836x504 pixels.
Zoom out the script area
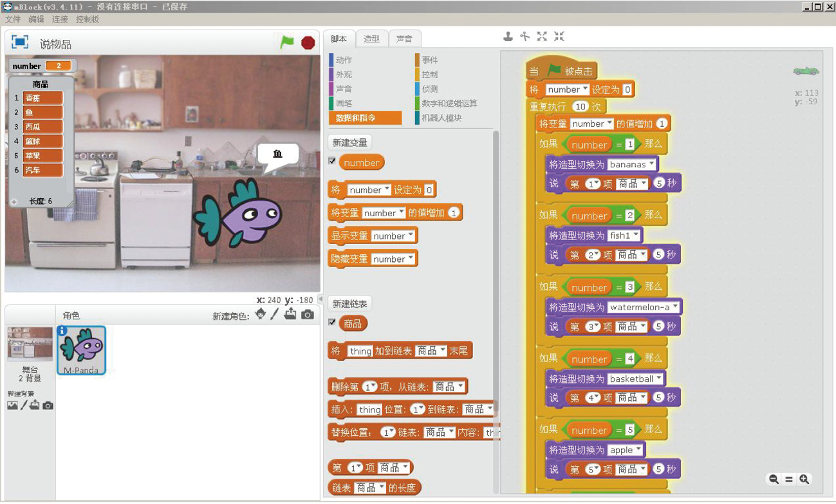(x=774, y=479)
